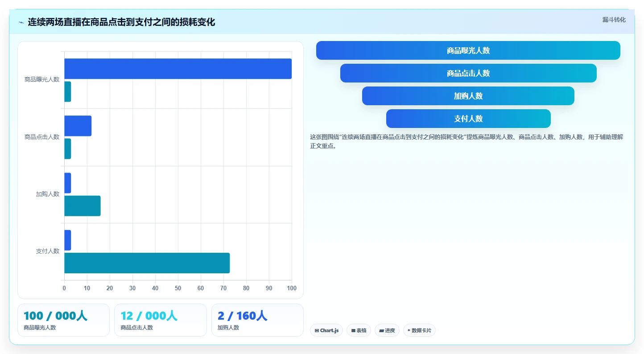Viewport: 644px width, 354px height.
Task: Select the 加购人数 funnel stage bar
Action: click(468, 96)
